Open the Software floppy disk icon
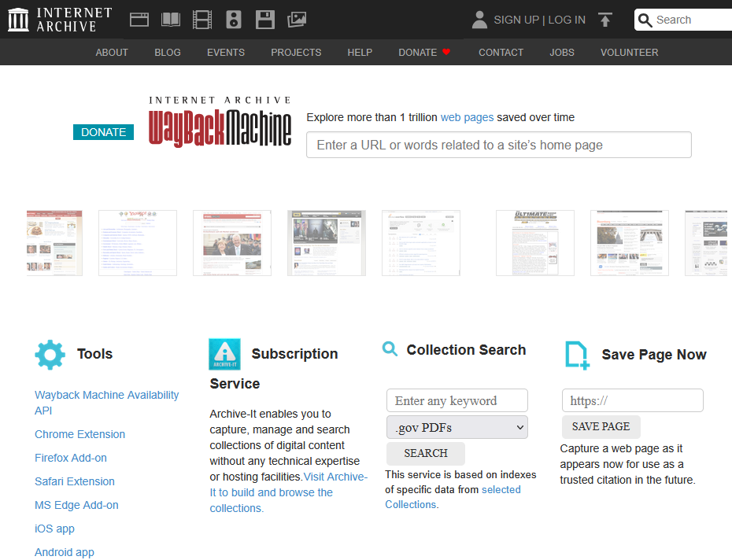This screenshot has width=732, height=560. [265, 20]
